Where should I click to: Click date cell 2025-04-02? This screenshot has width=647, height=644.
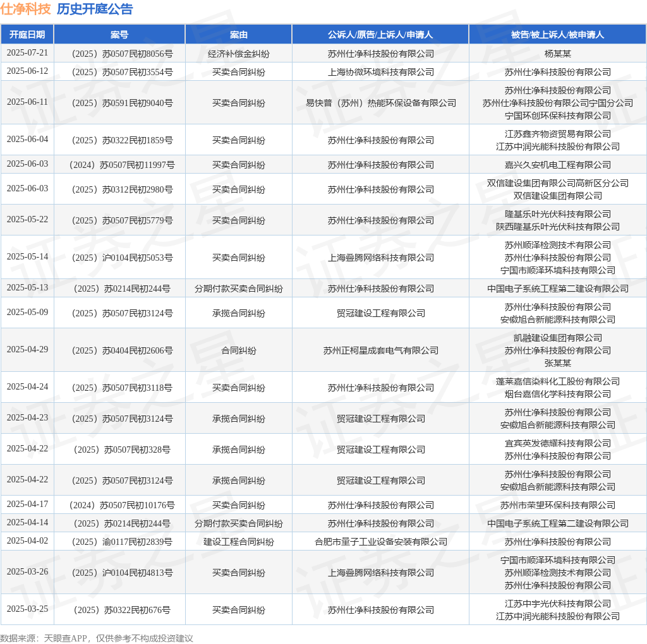[27, 540]
